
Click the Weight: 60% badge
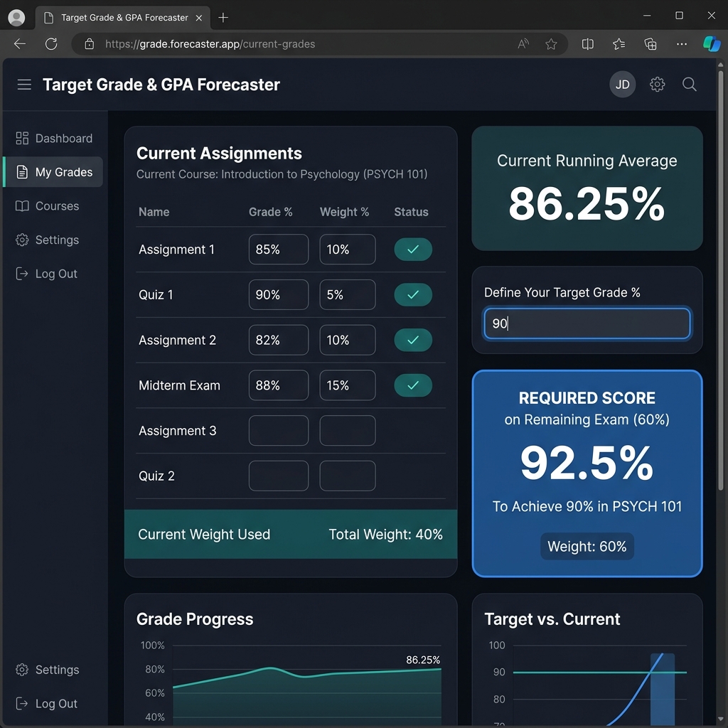point(587,546)
